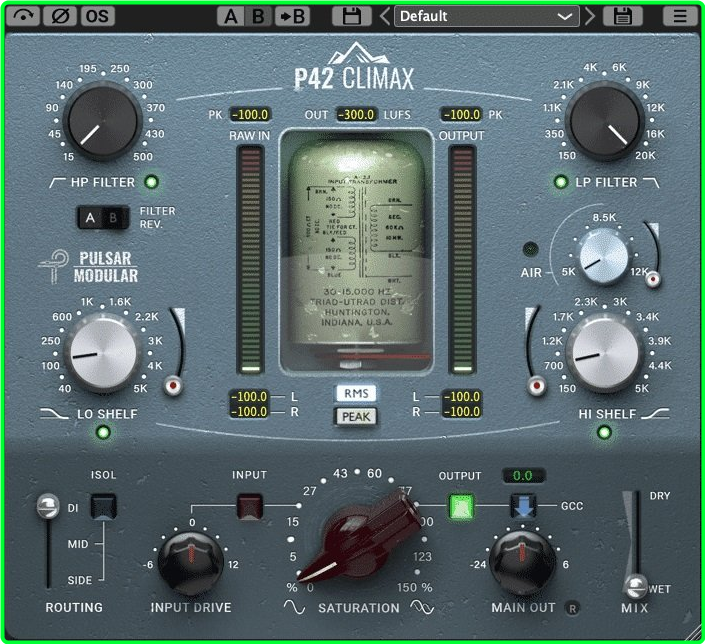Viewport: 705px width, 644px height.
Task: Click the floppy save icon left of the preset name
Action: click(352, 17)
